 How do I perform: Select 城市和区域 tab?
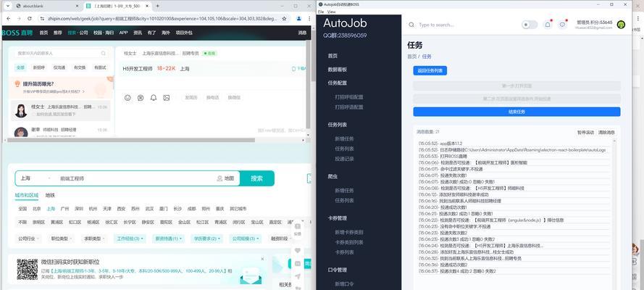pos(26,195)
